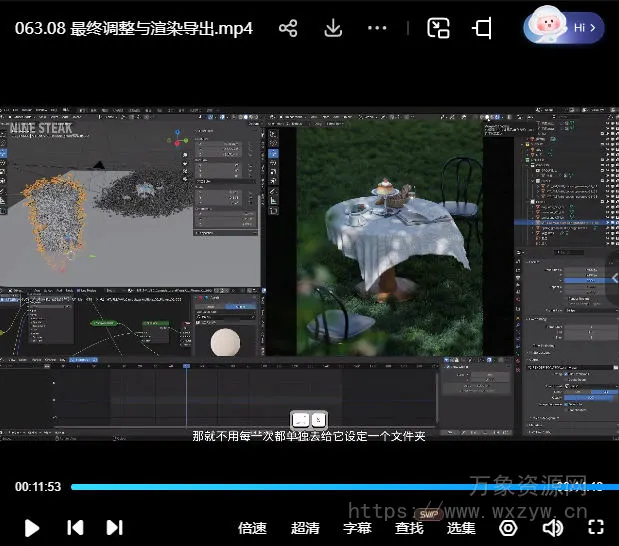Toggle subtitles via 字幕
Image resolution: width=619 pixels, height=546 pixels.
357,528
